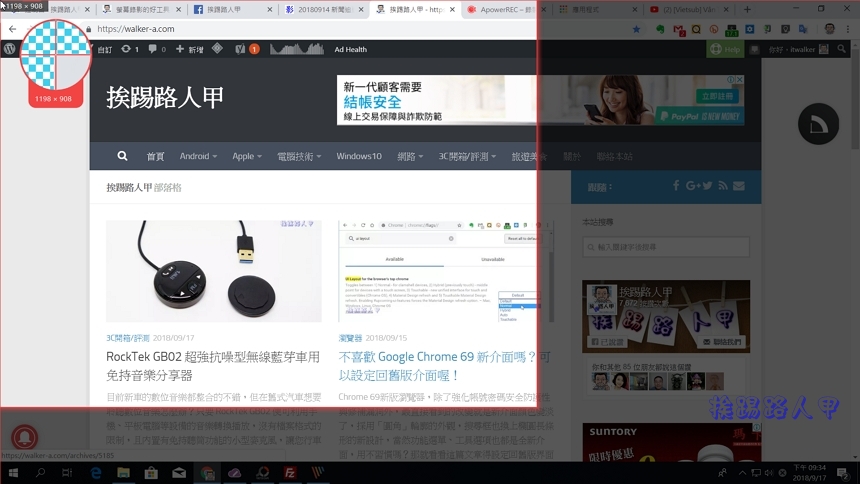Expand the Android navigation dropdown

pyautogui.click(x=198, y=156)
